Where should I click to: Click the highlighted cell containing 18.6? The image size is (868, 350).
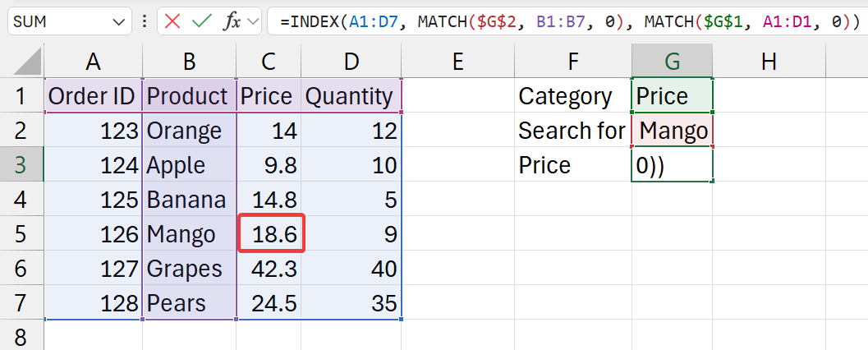(x=271, y=234)
